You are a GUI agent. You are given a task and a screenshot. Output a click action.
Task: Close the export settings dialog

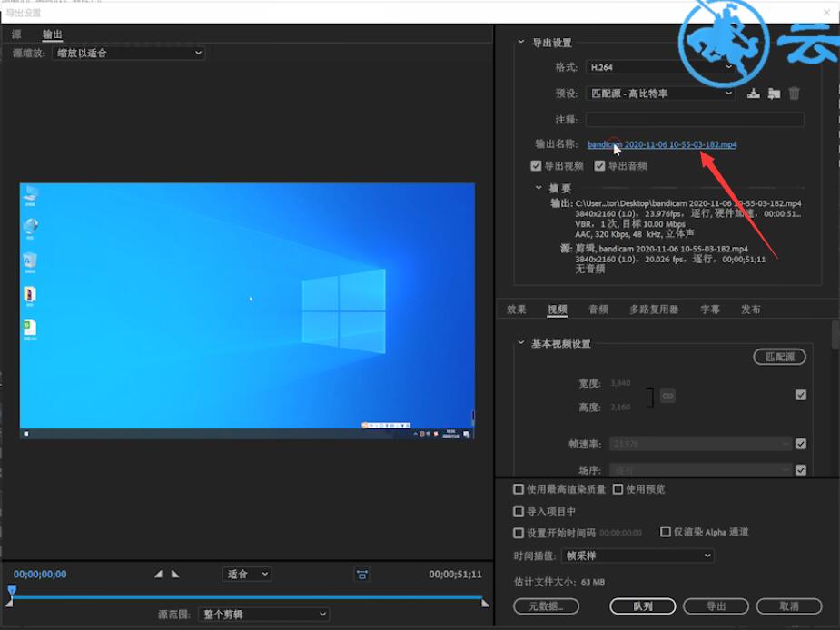click(827, 12)
